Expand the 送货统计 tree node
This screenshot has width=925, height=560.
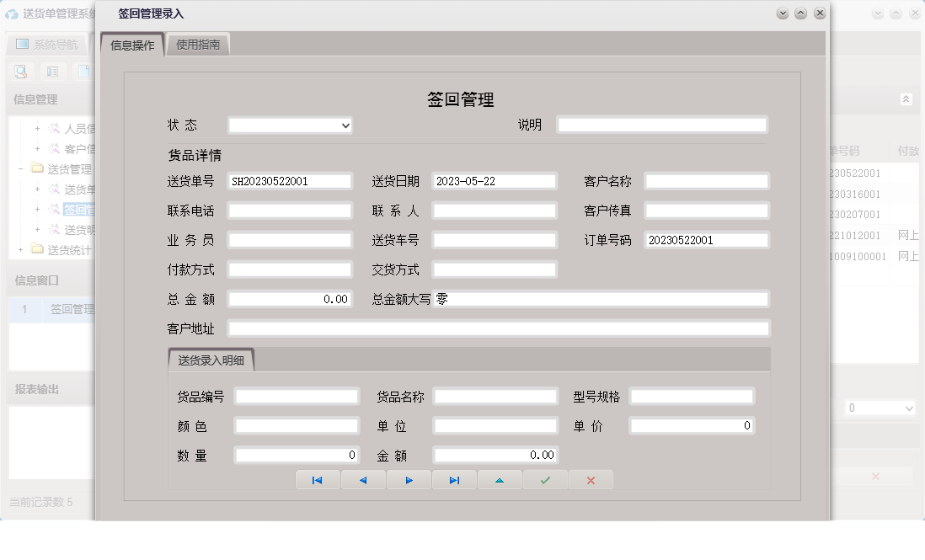21,250
